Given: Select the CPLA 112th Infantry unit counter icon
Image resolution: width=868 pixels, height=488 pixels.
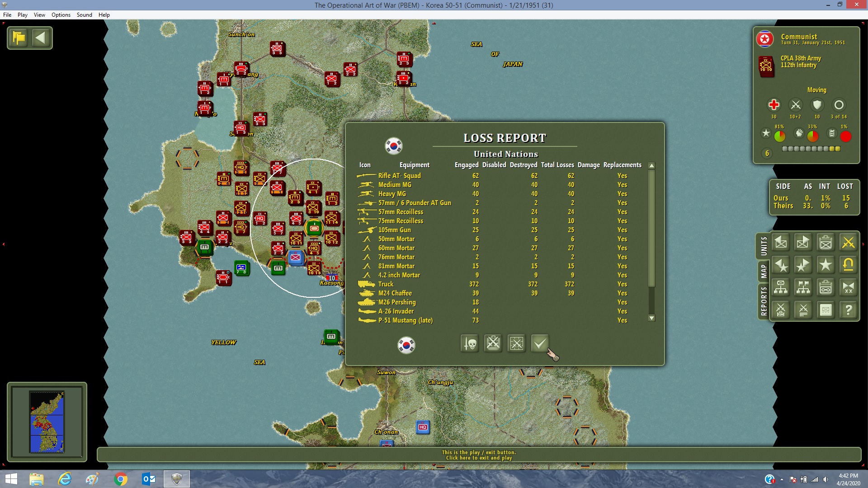Looking at the screenshot, I should [x=766, y=66].
